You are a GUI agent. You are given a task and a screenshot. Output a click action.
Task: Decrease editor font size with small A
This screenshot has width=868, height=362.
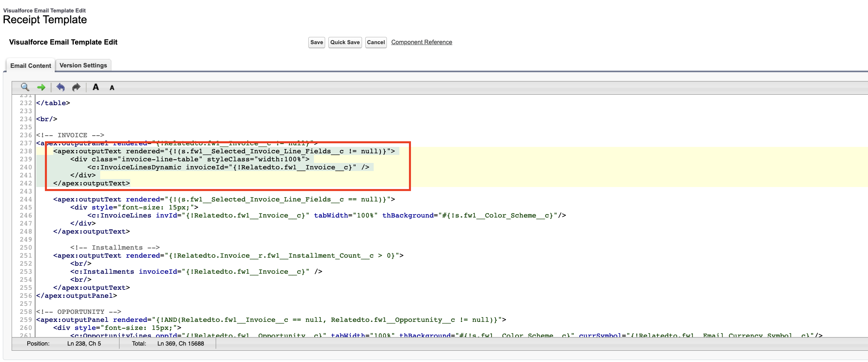[112, 88]
